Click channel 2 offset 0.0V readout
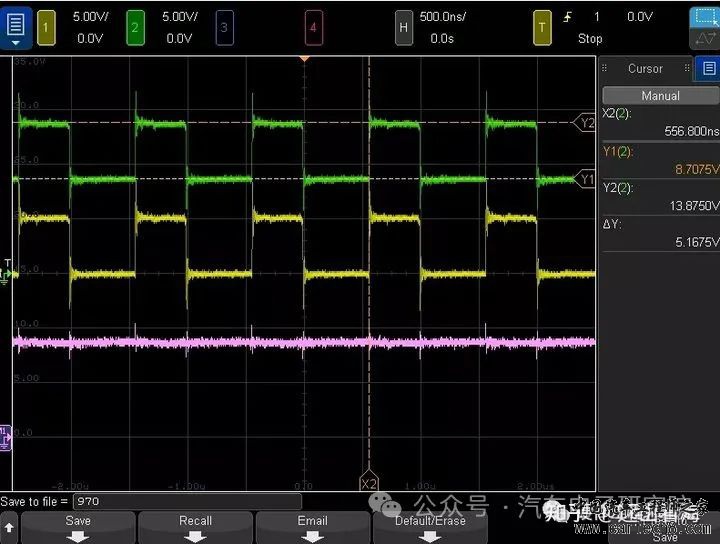 [x=179, y=38]
